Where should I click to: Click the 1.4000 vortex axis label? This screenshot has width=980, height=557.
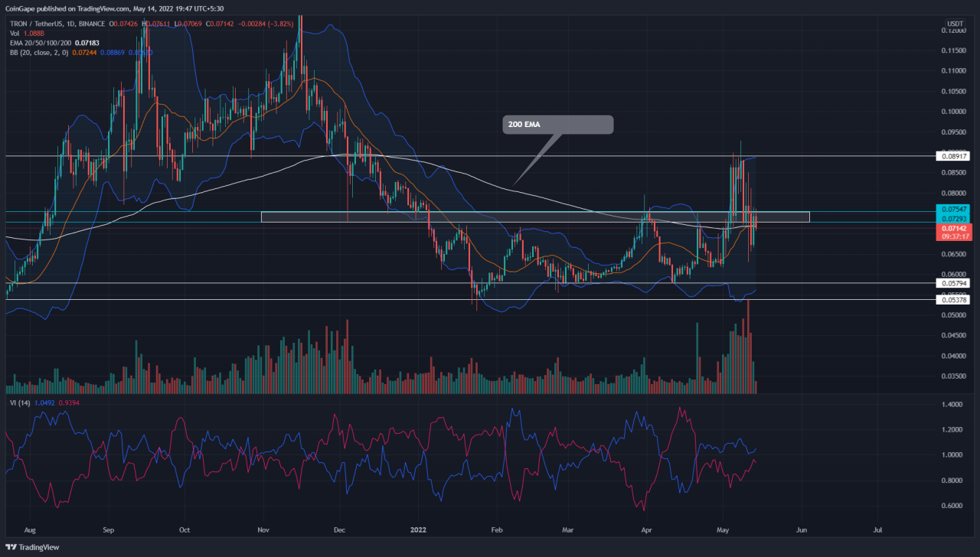coord(954,405)
